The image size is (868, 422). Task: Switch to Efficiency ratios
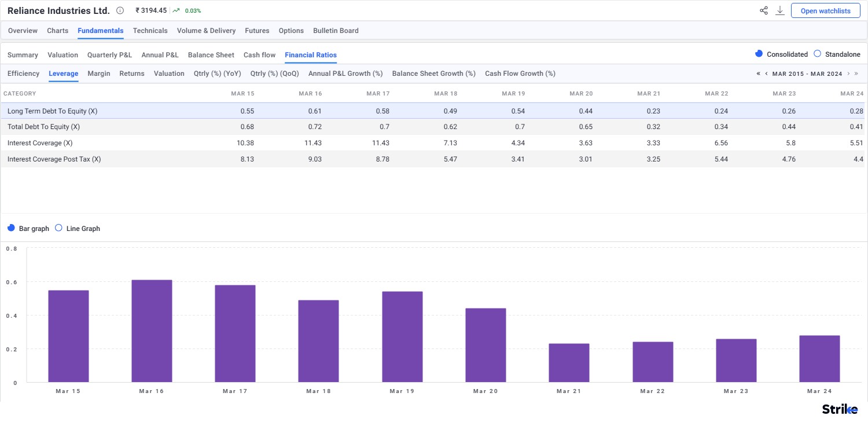23,74
